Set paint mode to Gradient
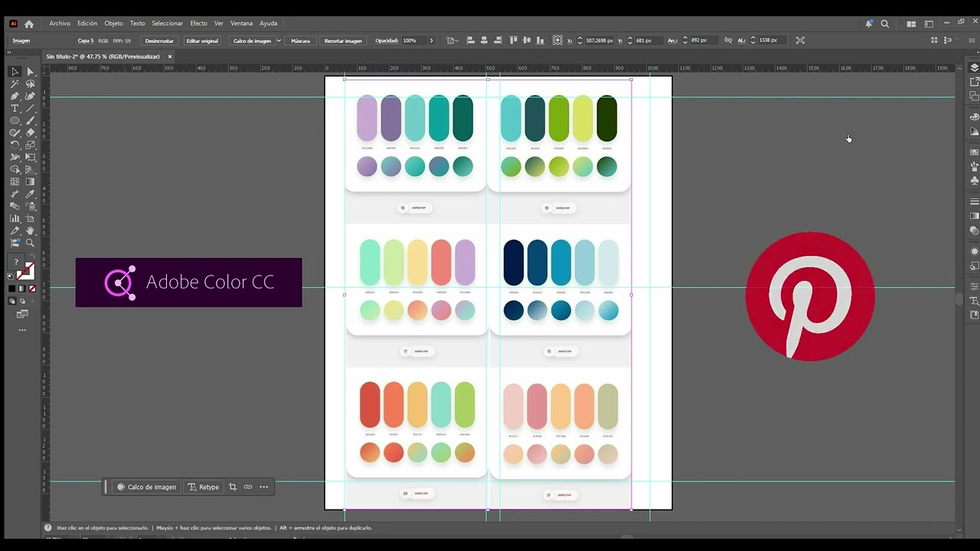The height and width of the screenshot is (551, 980). pos(21,289)
